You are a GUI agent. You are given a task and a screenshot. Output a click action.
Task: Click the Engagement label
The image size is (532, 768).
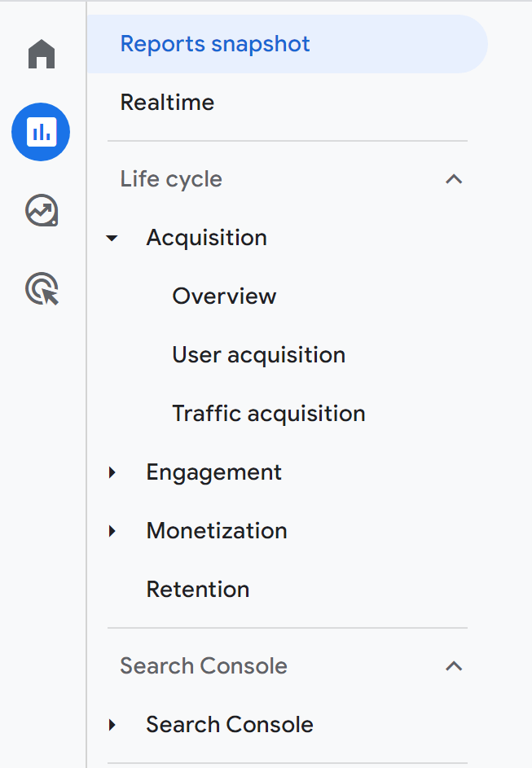213,472
